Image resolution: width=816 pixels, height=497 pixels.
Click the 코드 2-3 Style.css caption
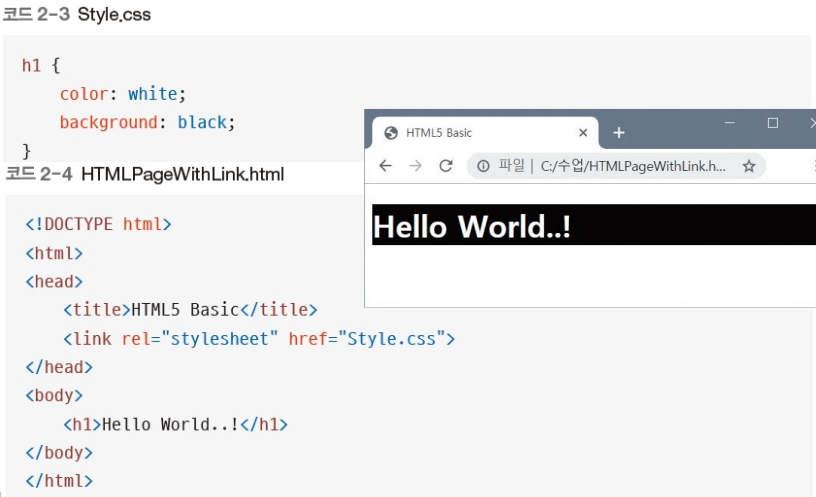[77, 14]
